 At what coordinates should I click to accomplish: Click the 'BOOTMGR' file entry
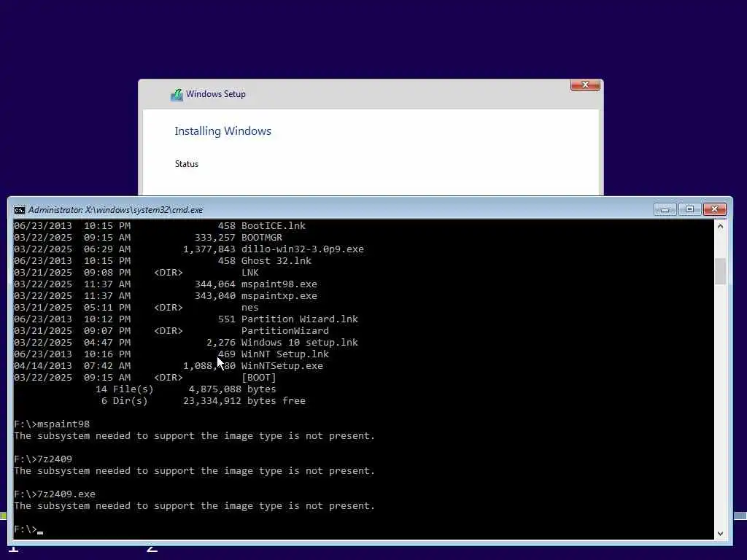[262, 237]
